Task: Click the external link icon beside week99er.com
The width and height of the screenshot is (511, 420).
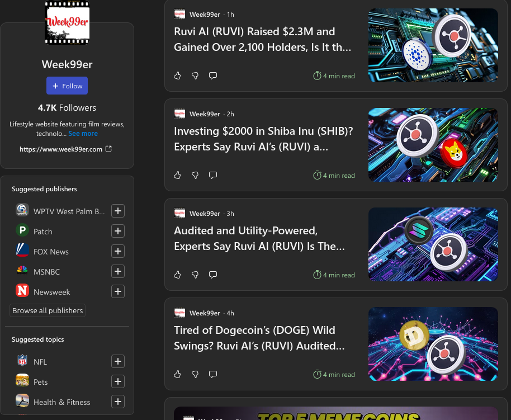Action: 108,149
